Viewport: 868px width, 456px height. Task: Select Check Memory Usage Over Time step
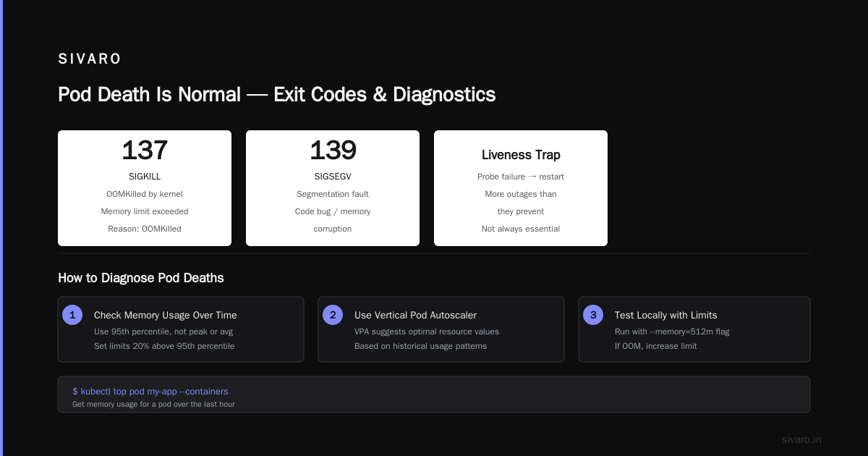click(166, 315)
